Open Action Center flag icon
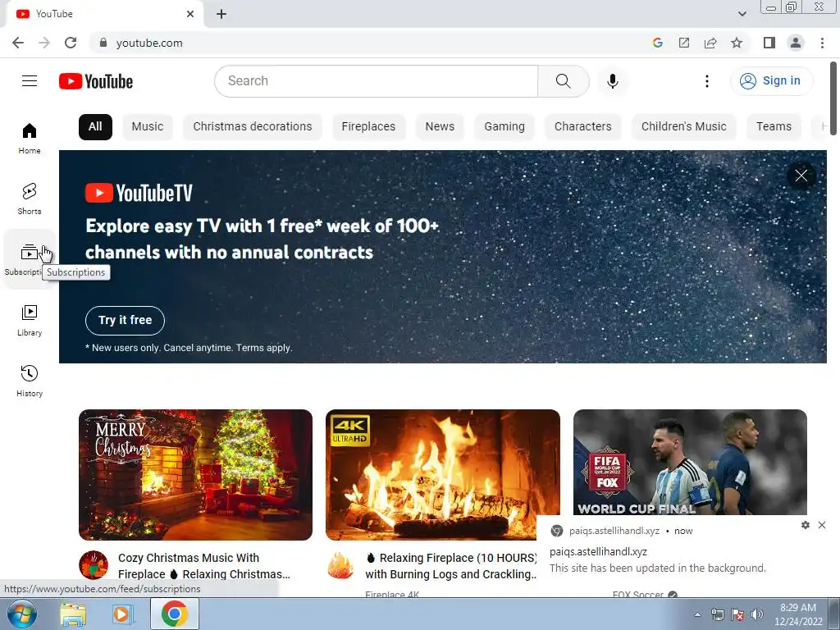Viewport: 840px width, 630px height. coord(737,614)
